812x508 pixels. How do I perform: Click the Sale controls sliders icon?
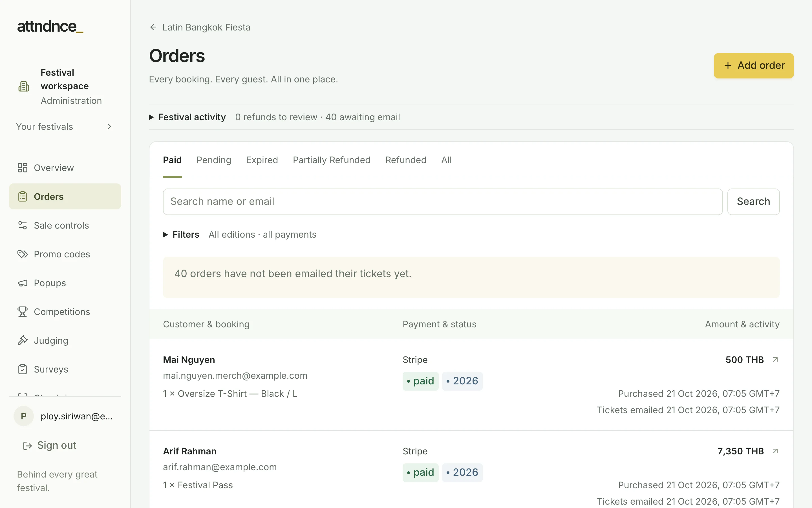tap(23, 225)
